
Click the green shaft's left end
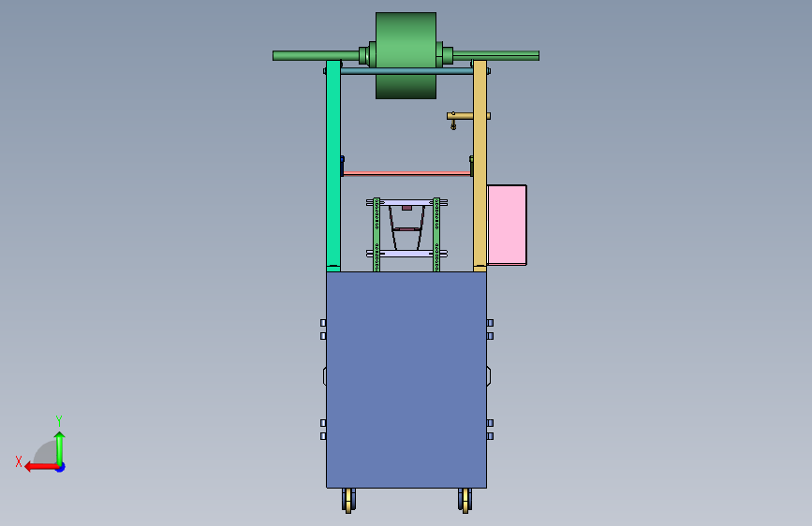tap(316, 55)
